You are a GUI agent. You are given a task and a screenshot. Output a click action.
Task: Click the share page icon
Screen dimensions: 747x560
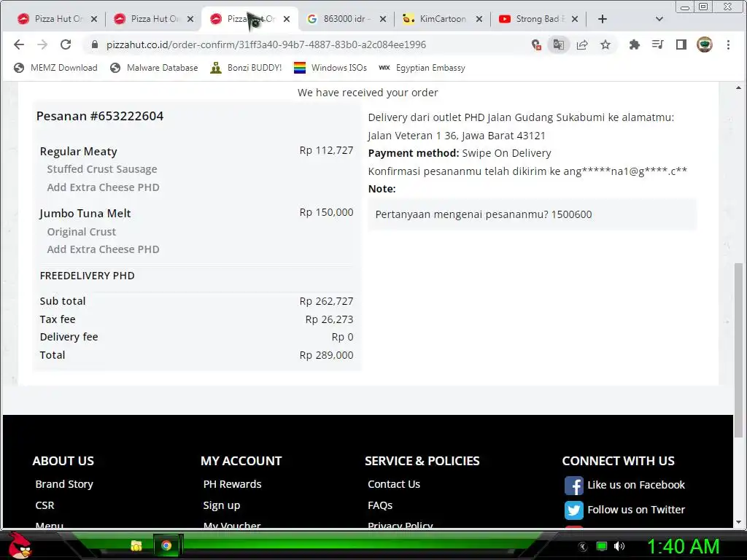tap(581, 44)
